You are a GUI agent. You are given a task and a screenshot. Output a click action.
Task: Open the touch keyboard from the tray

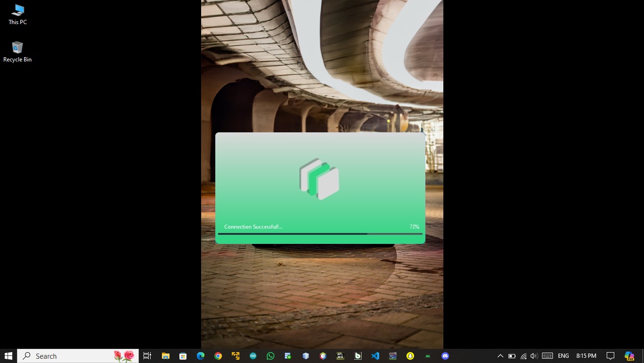point(547,356)
